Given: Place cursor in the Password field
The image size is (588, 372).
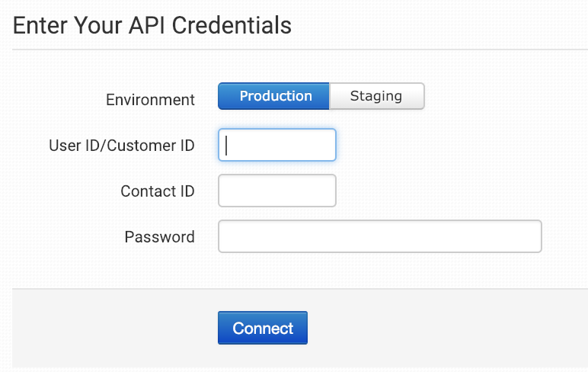Looking at the screenshot, I should (379, 236).
